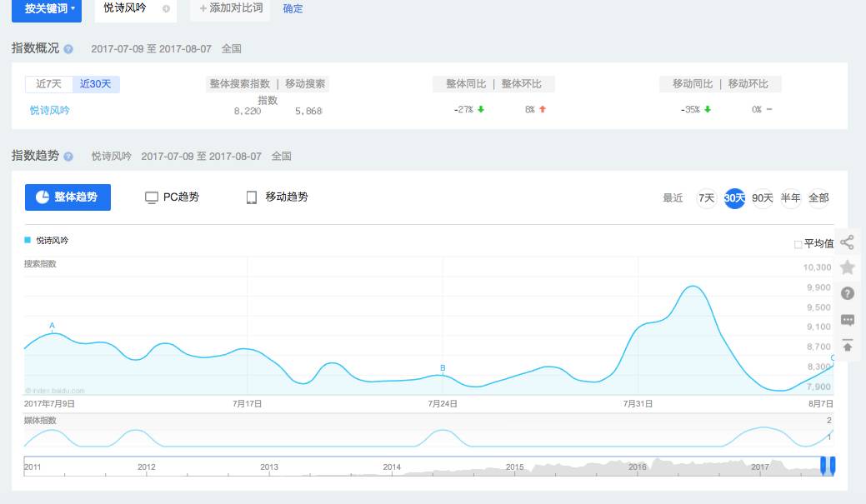
Task: Click the -27% year-over-year value
Action: [x=463, y=109]
